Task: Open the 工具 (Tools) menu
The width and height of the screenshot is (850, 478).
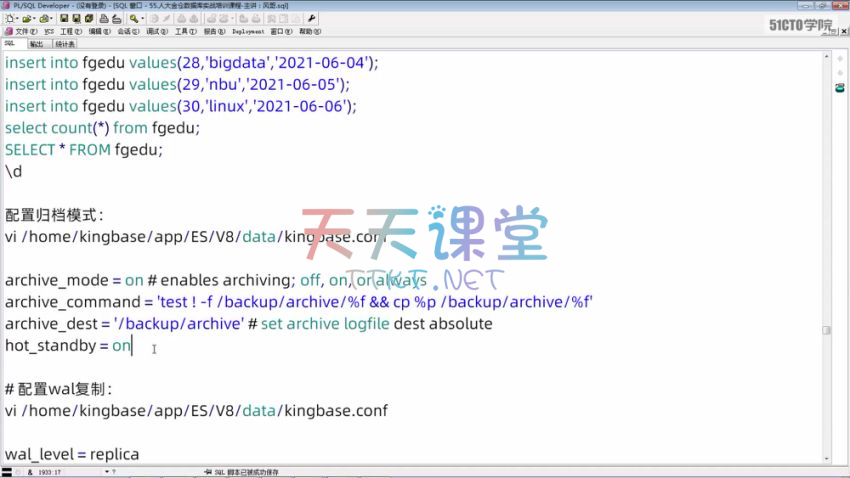Action: pyautogui.click(x=183, y=31)
